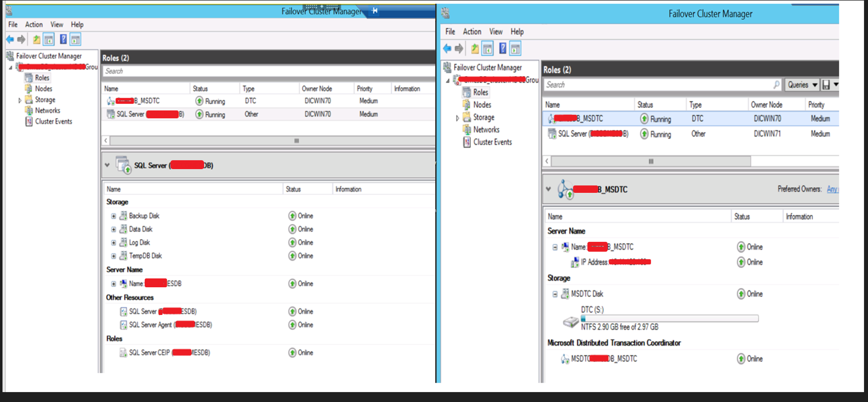The width and height of the screenshot is (868, 402).
Task: Click action pane icon at end of right toolbar
Action: 515,48
